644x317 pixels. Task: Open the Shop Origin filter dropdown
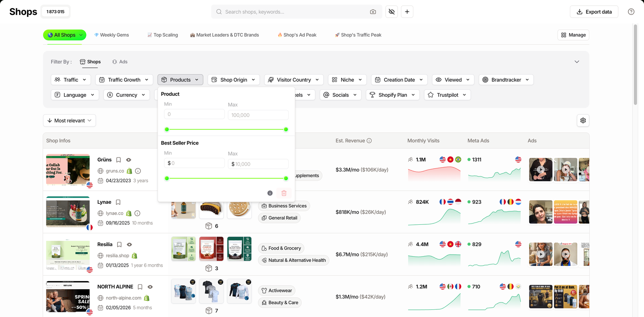click(234, 80)
